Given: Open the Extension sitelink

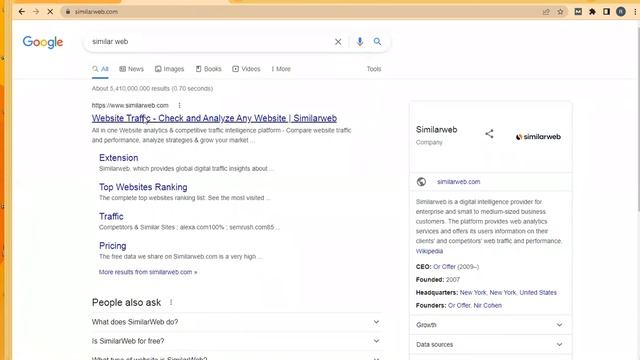Looking at the screenshot, I should click(119, 158).
